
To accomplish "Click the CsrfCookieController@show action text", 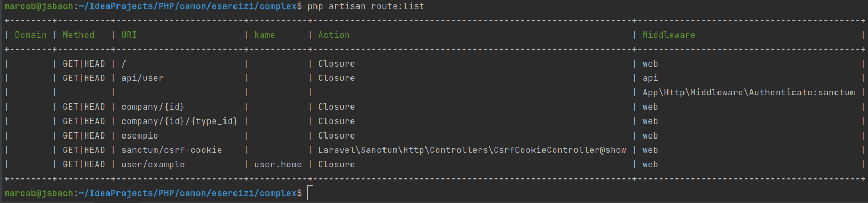I will point(560,150).
